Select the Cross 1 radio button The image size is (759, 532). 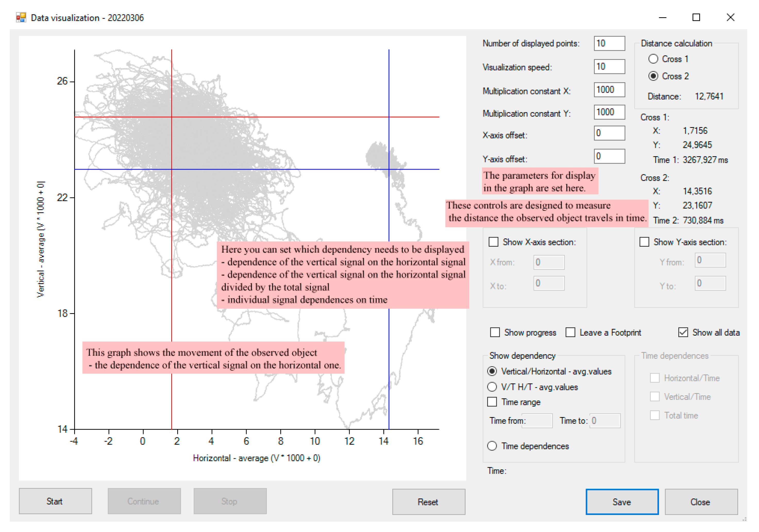click(x=653, y=59)
